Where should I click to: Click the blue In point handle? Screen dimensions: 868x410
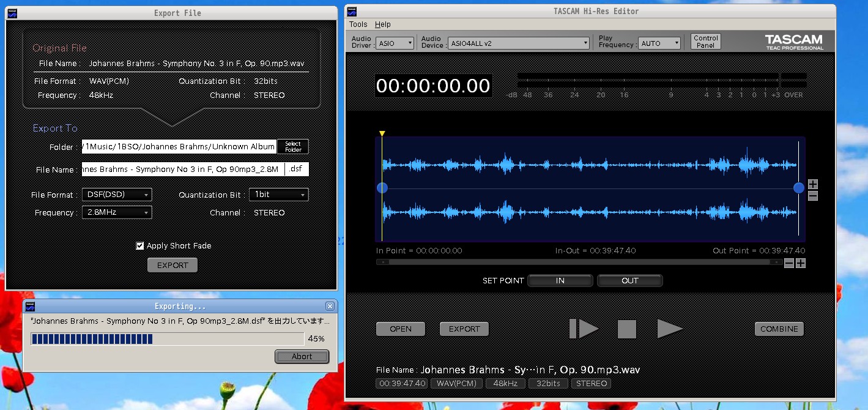(x=382, y=188)
